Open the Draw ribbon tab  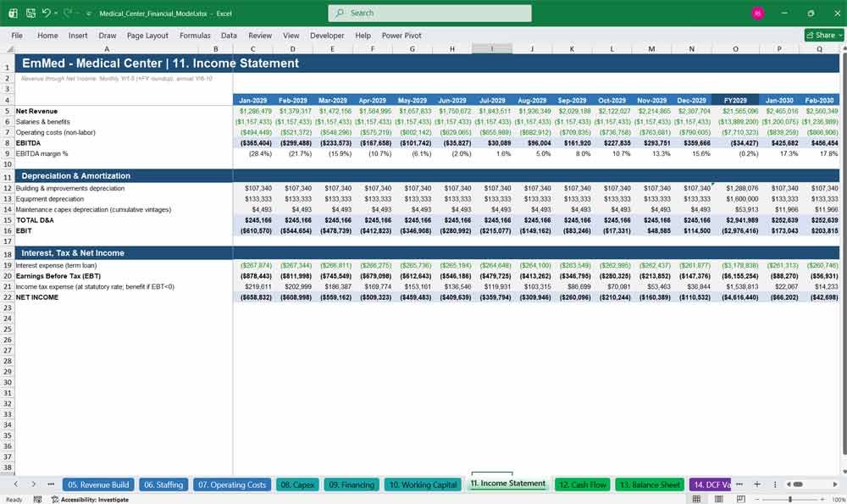(x=108, y=35)
